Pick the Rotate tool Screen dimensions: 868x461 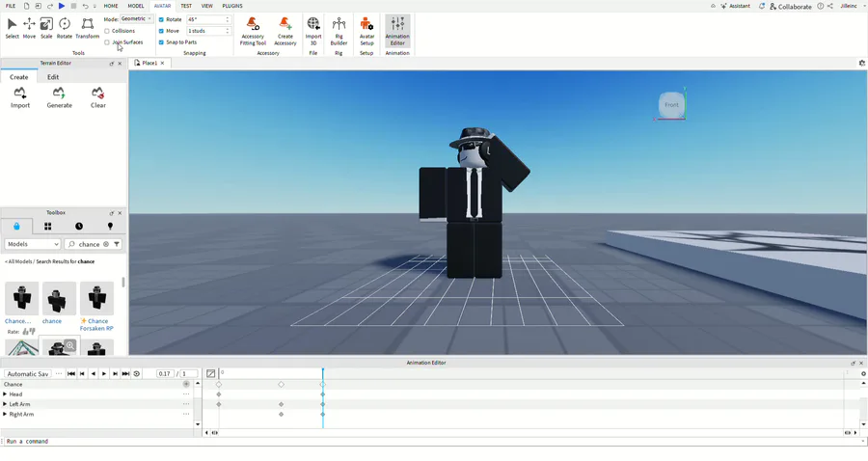(x=65, y=28)
